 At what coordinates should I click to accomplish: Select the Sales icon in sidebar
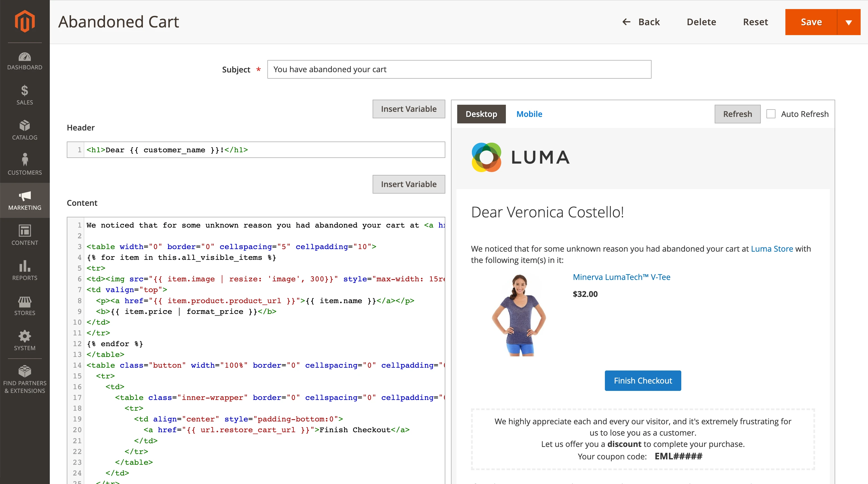point(25,95)
